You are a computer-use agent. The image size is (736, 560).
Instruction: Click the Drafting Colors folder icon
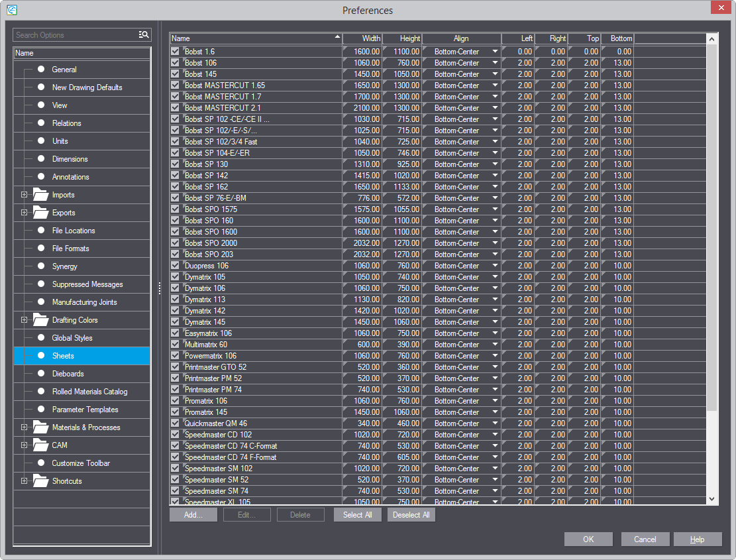41,320
